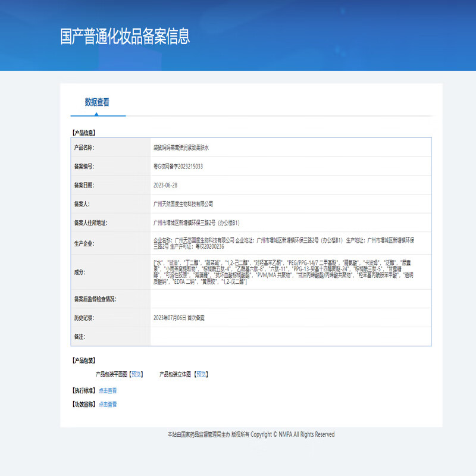
Task: Select the 产品名称 label cell
Action: (x=85, y=147)
